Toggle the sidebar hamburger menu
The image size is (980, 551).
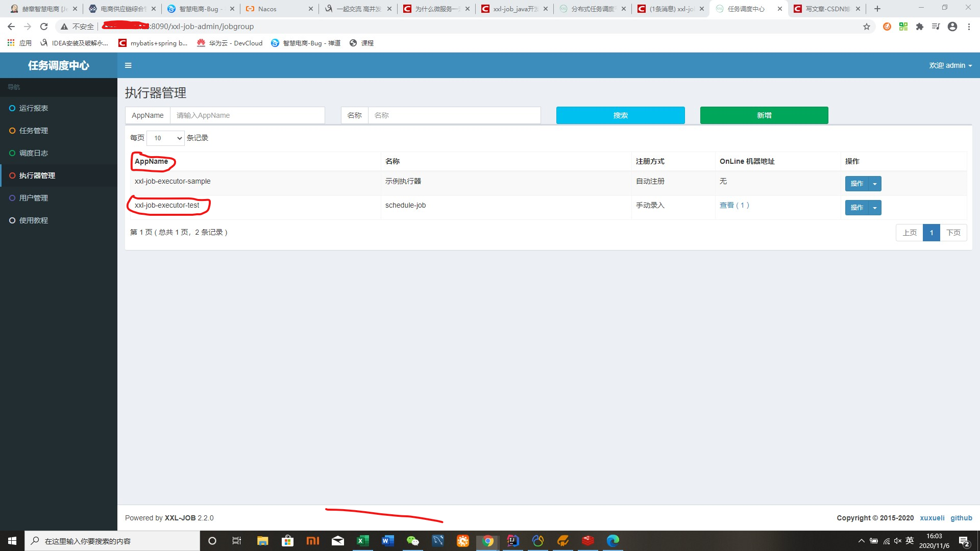128,65
